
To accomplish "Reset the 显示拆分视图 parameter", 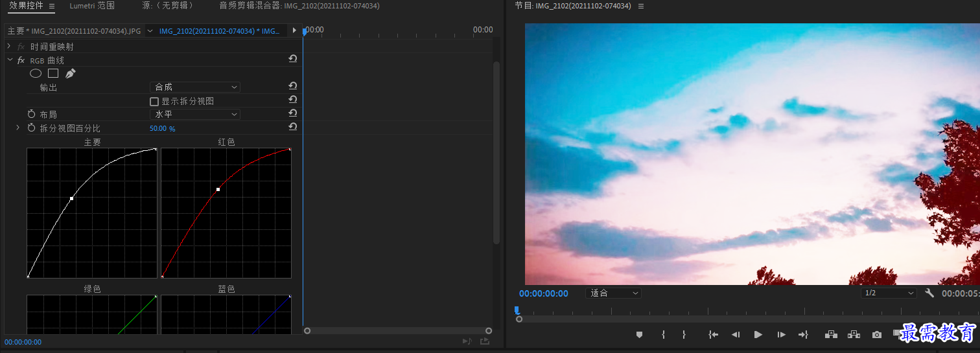I will pyautogui.click(x=293, y=100).
